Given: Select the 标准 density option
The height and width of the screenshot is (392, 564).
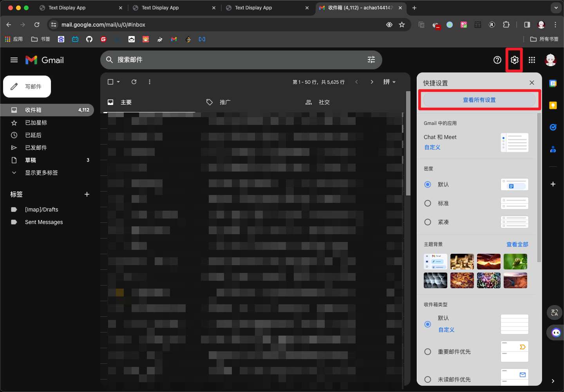Looking at the screenshot, I should click(x=428, y=203).
